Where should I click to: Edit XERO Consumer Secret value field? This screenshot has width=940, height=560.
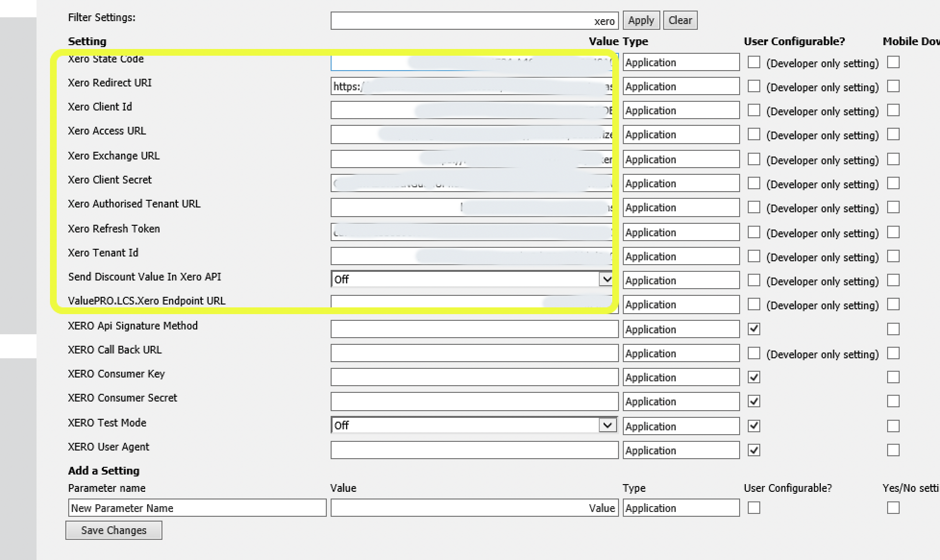coord(474,401)
